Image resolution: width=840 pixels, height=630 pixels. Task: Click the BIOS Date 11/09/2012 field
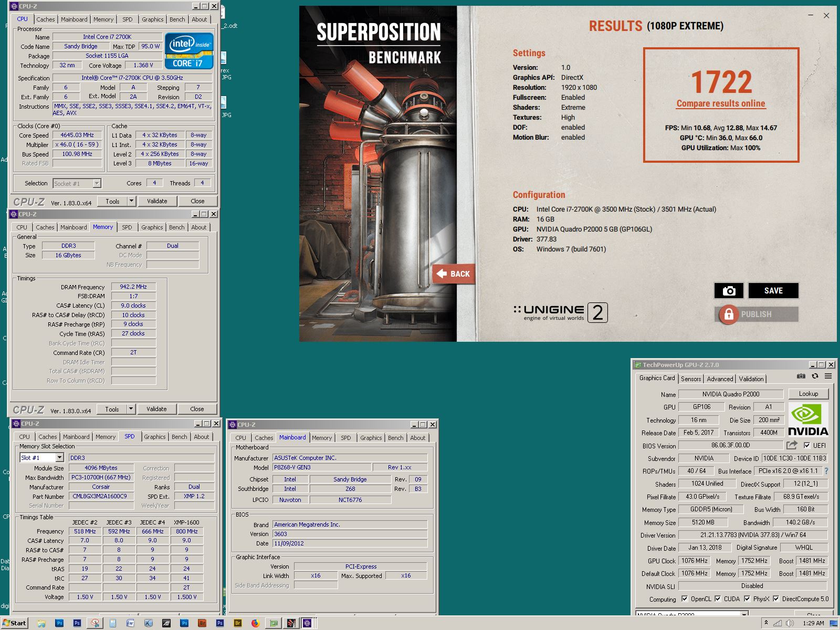[x=350, y=543]
